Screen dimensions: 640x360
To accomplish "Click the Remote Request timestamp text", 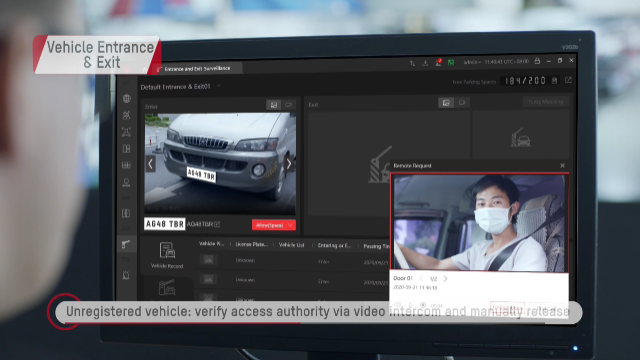I will pyautogui.click(x=415, y=288).
